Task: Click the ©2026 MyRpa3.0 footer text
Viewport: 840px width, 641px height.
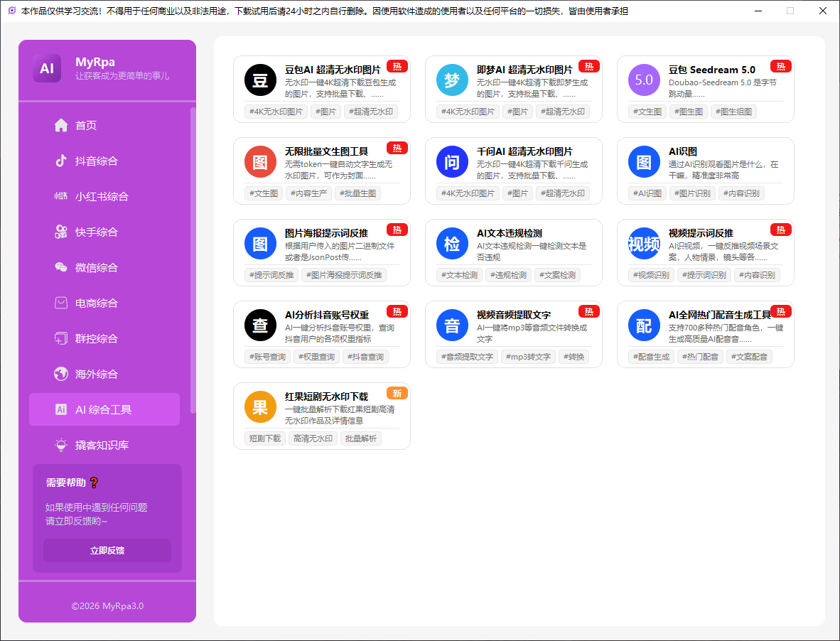Action: coord(108,606)
